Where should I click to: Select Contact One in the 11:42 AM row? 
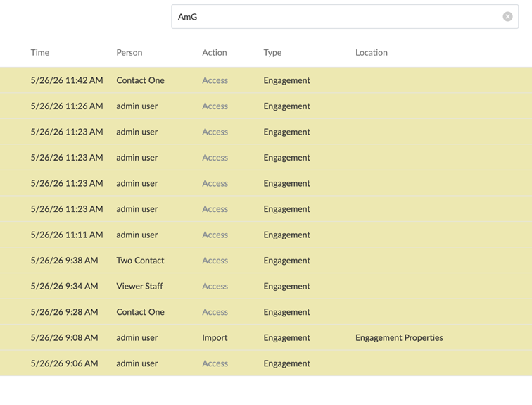click(x=141, y=80)
